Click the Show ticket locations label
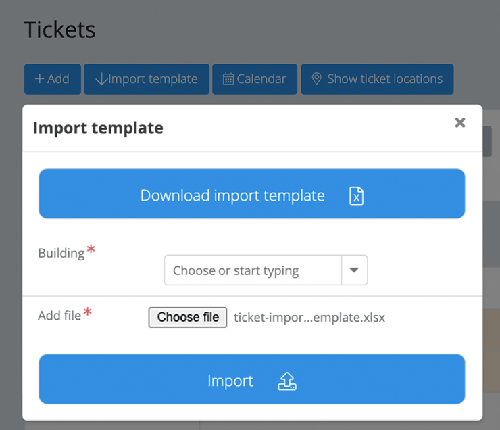The height and width of the screenshot is (430, 500). point(385,79)
